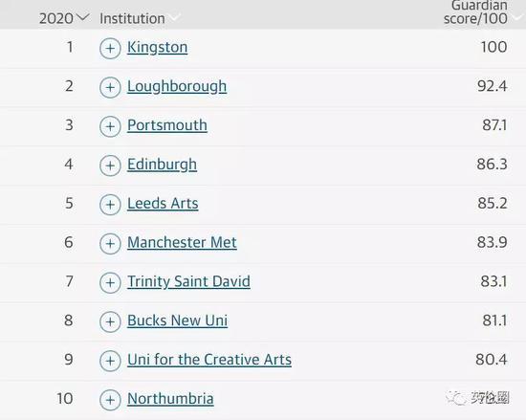Sort by Guardian score/100 column header
The image size is (526, 420).
[x=475, y=12]
